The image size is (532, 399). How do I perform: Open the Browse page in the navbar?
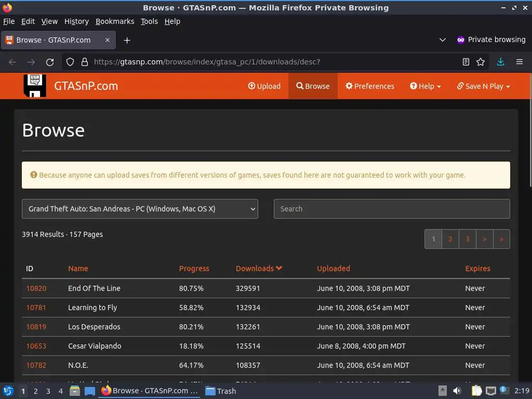pos(313,86)
